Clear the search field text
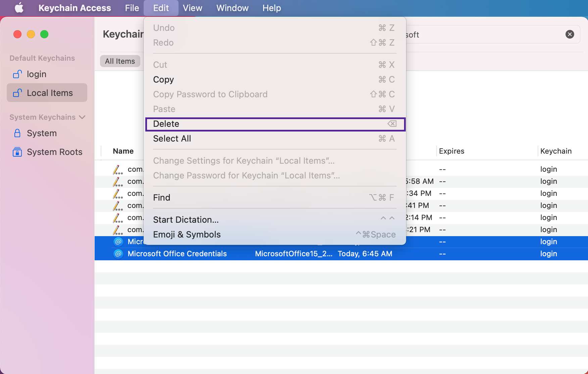 570,34
